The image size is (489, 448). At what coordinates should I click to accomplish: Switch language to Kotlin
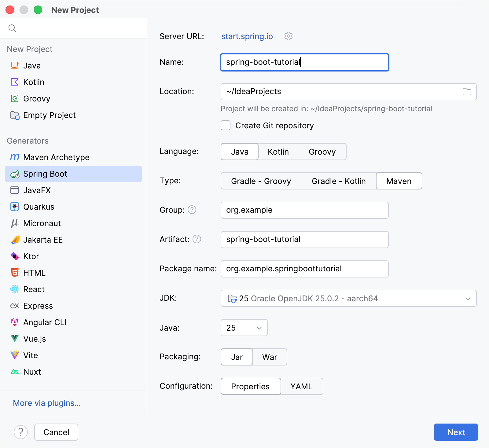coord(278,152)
